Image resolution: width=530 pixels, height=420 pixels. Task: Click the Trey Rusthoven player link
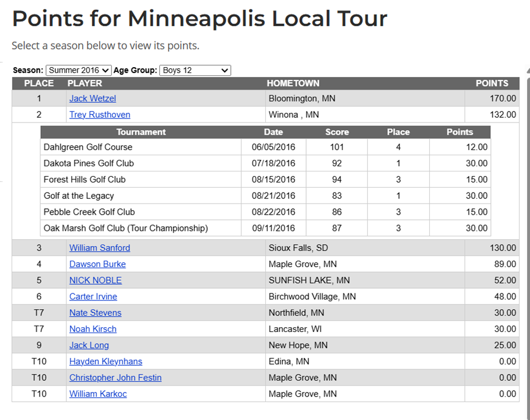pyautogui.click(x=100, y=115)
